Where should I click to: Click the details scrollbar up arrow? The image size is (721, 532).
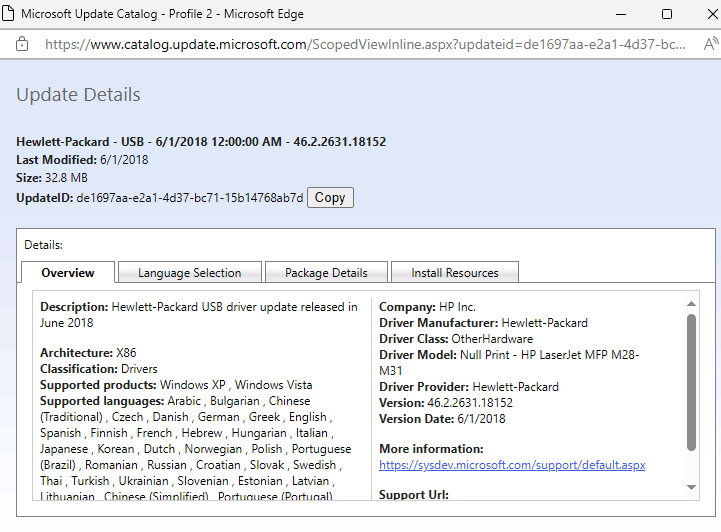pos(691,303)
